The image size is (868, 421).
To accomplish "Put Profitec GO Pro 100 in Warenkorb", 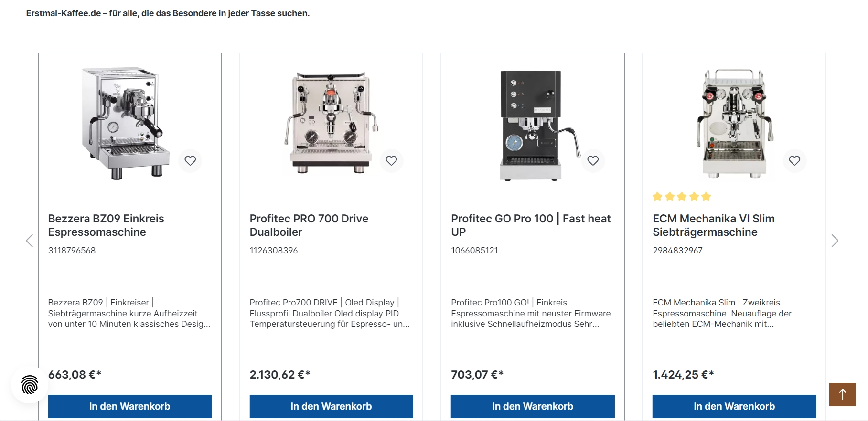I will click(x=533, y=406).
